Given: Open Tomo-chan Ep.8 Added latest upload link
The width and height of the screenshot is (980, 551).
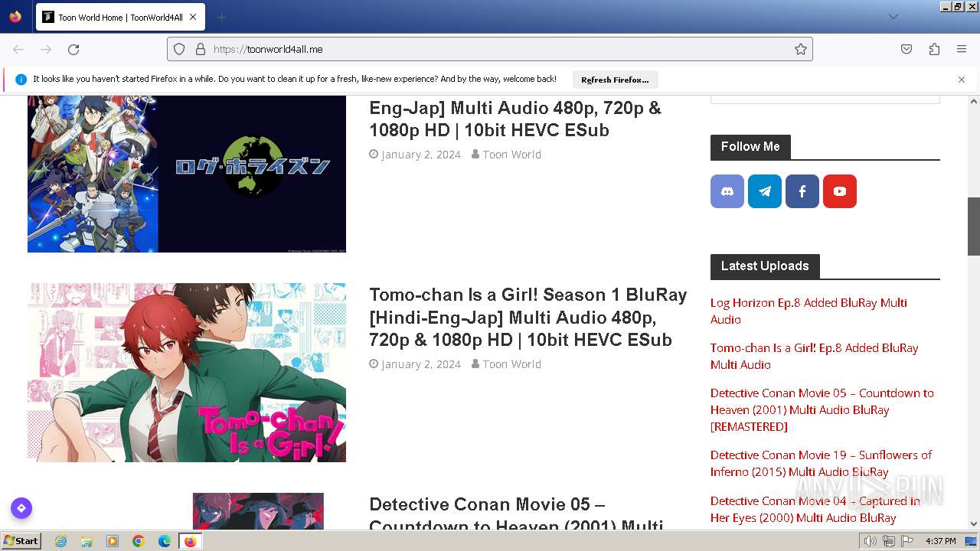Looking at the screenshot, I should tap(814, 356).
